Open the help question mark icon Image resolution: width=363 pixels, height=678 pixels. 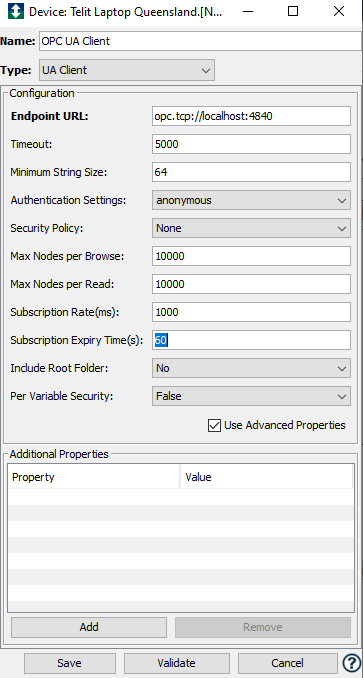click(349, 663)
